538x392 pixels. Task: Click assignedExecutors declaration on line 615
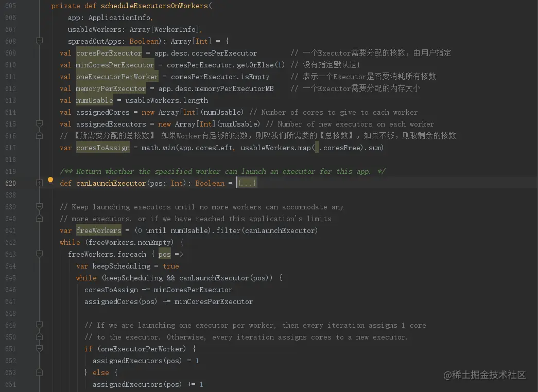point(111,124)
